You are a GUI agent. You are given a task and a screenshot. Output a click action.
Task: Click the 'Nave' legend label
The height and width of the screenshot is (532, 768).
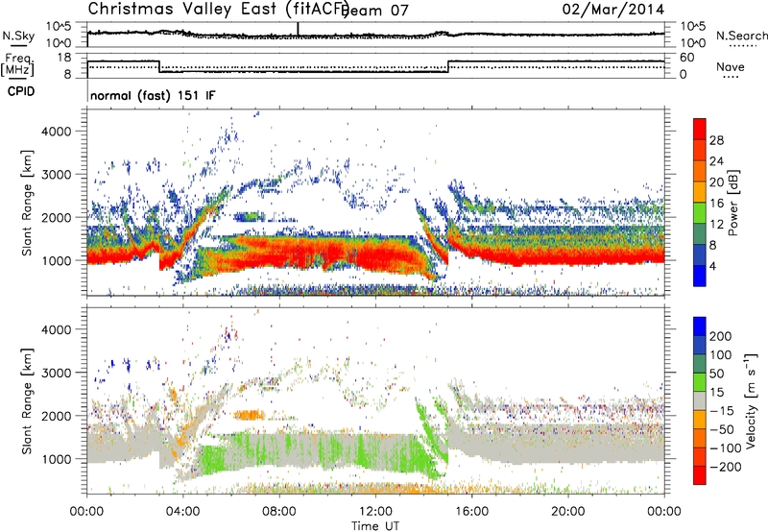point(730,67)
